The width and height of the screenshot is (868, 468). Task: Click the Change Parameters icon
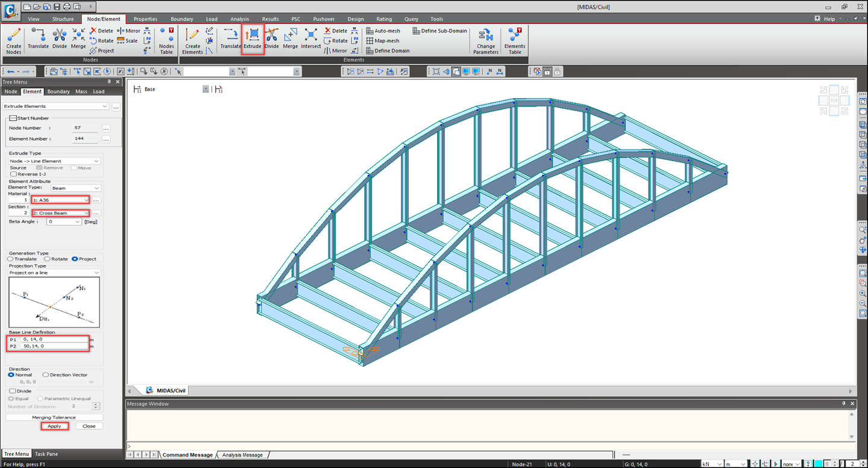pyautogui.click(x=486, y=40)
